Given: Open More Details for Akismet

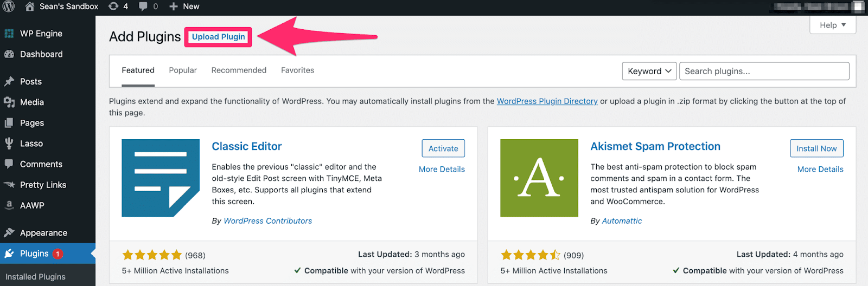Looking at the screenshot, I should click(x=820, y=169).
